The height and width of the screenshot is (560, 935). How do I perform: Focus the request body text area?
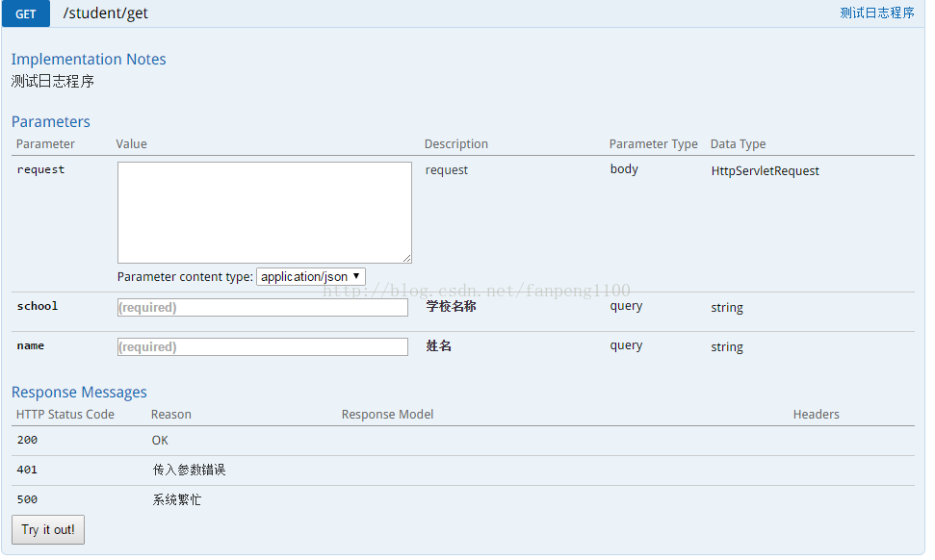(264, 212)
